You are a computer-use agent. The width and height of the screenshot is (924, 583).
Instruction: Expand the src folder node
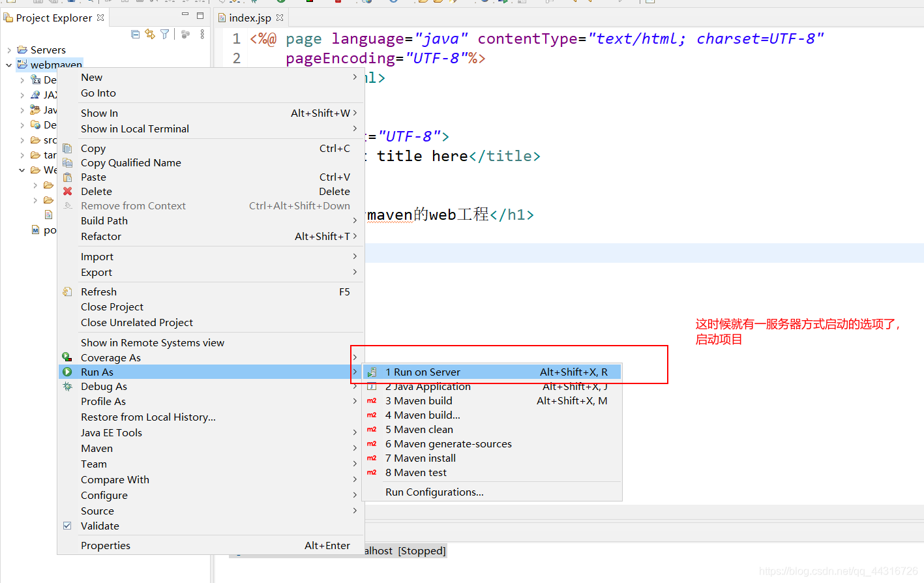point(22,140)
